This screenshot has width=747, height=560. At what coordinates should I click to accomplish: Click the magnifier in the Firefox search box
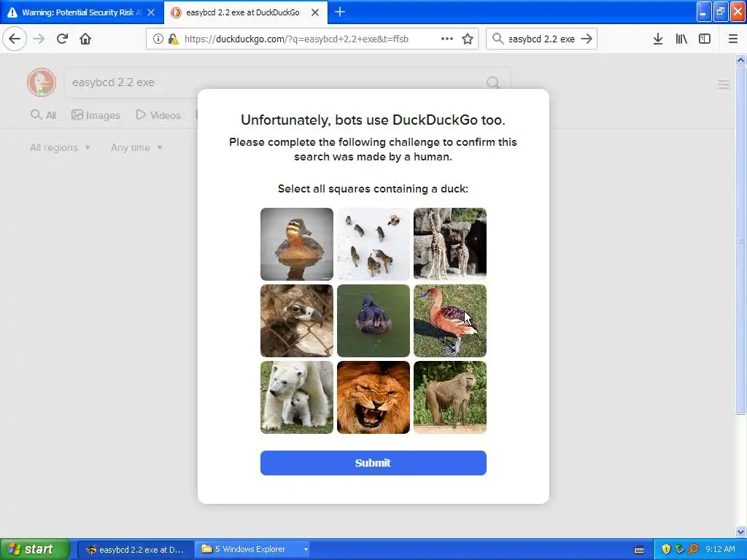498,39
